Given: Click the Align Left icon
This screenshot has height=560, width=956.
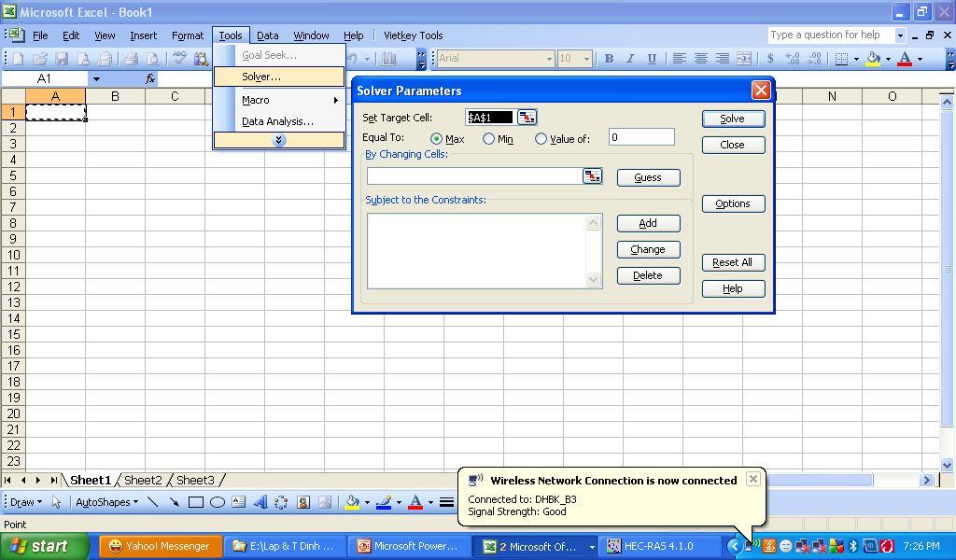Looking at the screenshot, I should [x=680, y=59].
